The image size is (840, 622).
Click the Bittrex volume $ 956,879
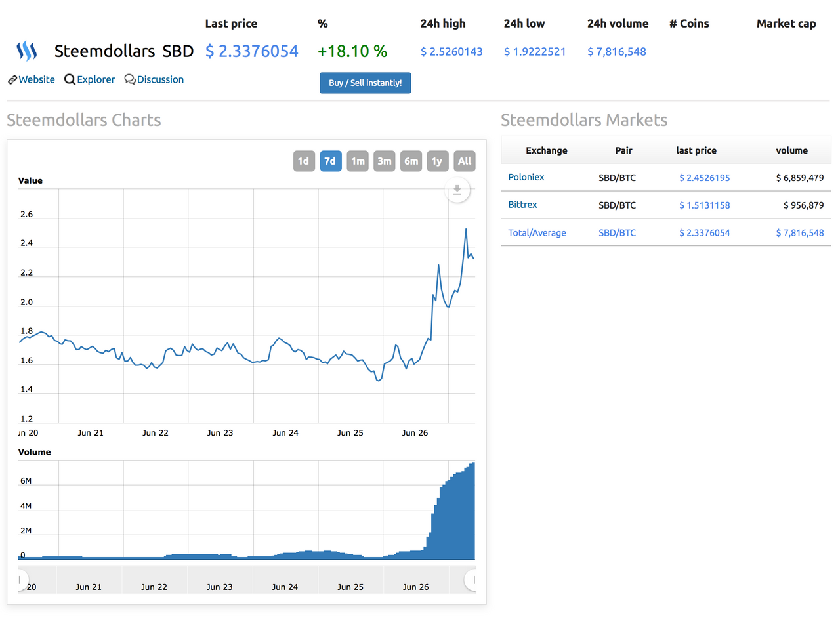tap(803, 205)
